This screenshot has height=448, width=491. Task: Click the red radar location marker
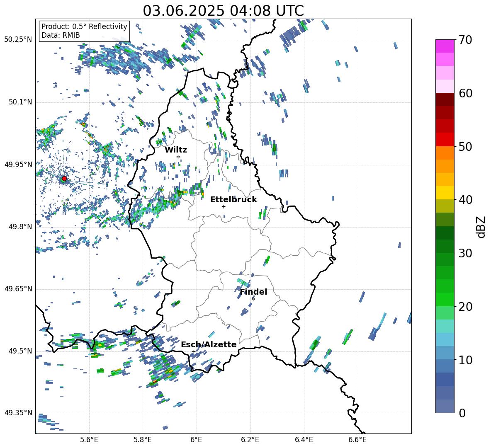[x=64, y=178]
